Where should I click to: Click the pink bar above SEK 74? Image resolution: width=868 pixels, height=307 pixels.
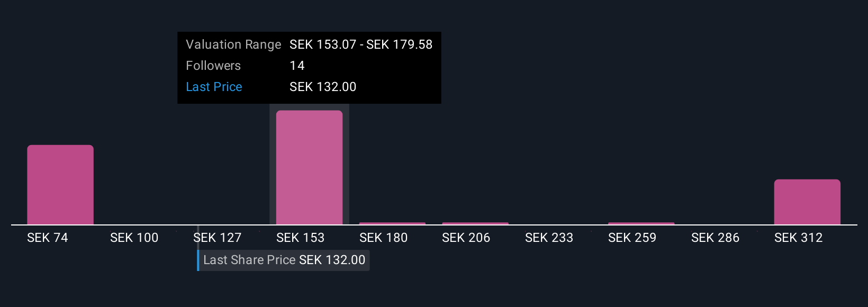click(x=60, y=185)
